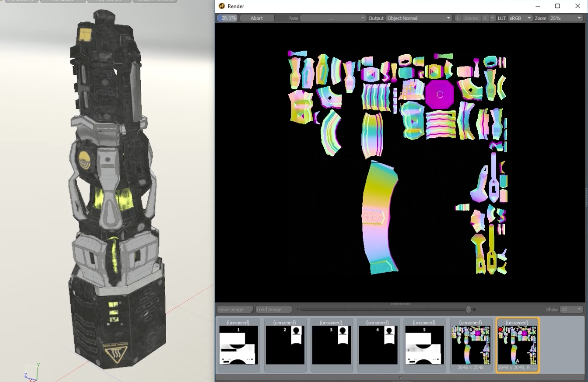Viewport: 588px width, 382px height.
Task: Select the highlighted normal map render thumbnail
Action: click(518, 344)
